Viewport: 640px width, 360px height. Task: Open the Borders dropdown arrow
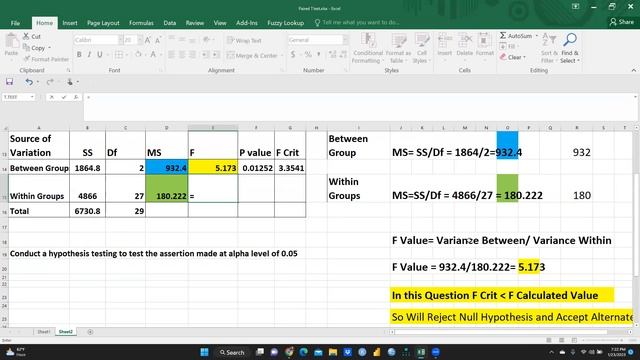pos(127,55)
